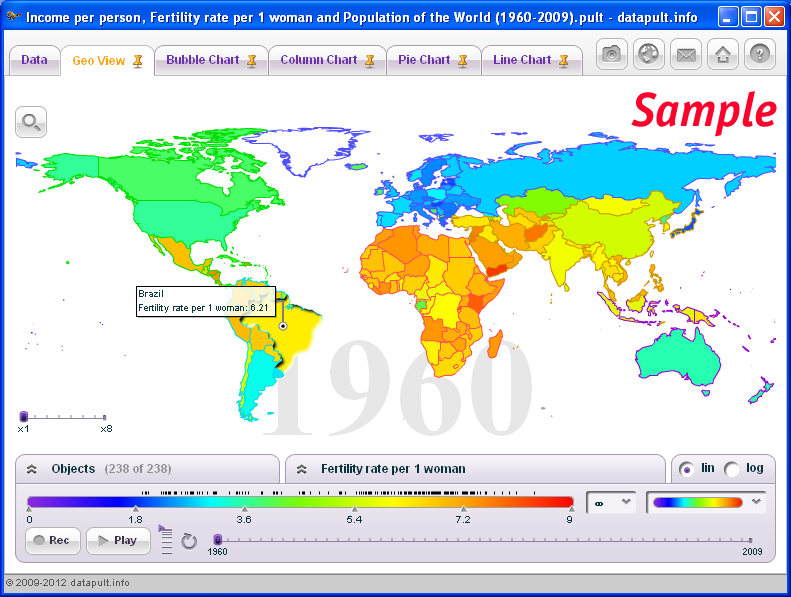Click the zoom slider handle at x1

23,416
